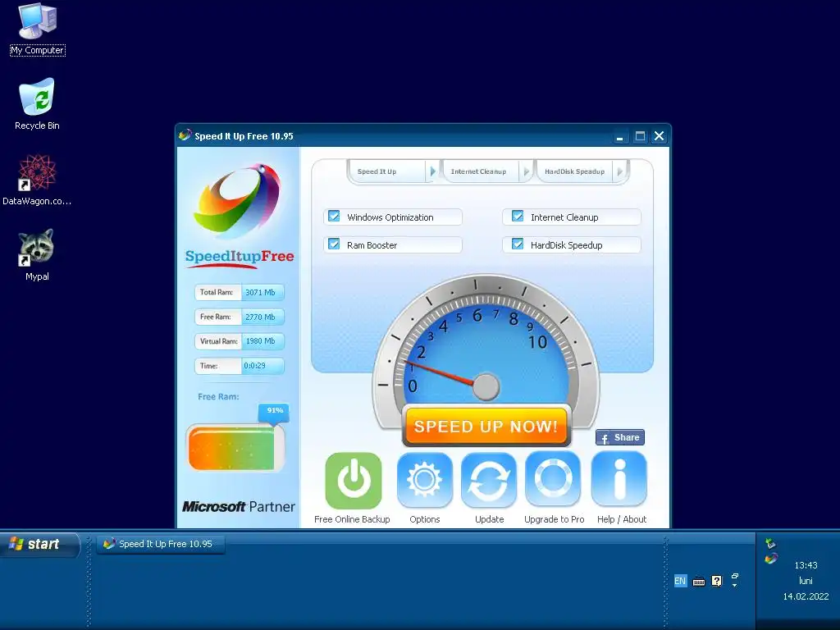The height and width of the screenshot is (630, 840).
Task: Click the 14.02.2022 date in tray
Action: (x=806, y=596)
